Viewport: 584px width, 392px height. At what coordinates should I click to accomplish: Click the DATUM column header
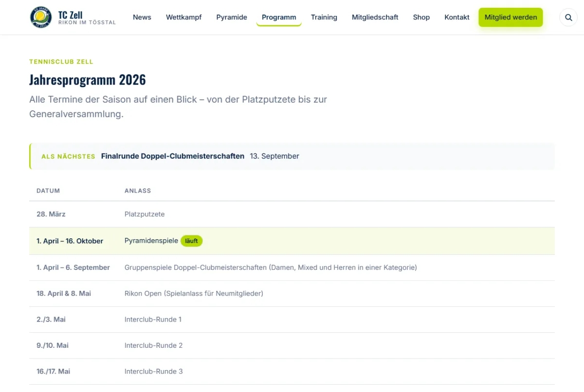[48, 191]
